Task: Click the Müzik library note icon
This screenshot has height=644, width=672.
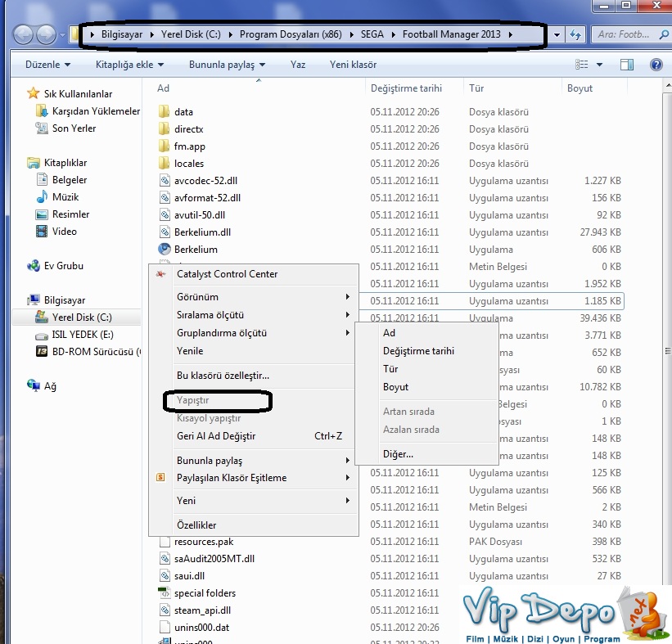Action: (42, 196)
